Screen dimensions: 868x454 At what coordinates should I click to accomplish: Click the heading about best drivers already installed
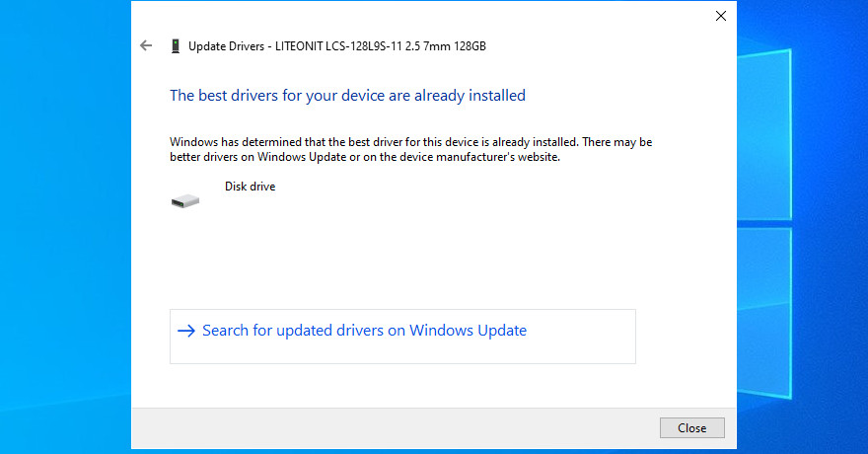click(x=347, y=95)
